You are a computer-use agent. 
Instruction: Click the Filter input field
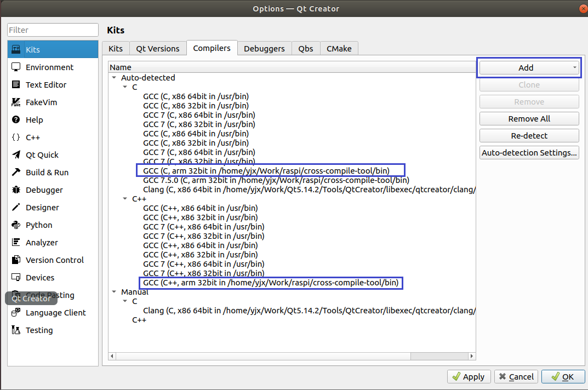(x=53, y=30)
